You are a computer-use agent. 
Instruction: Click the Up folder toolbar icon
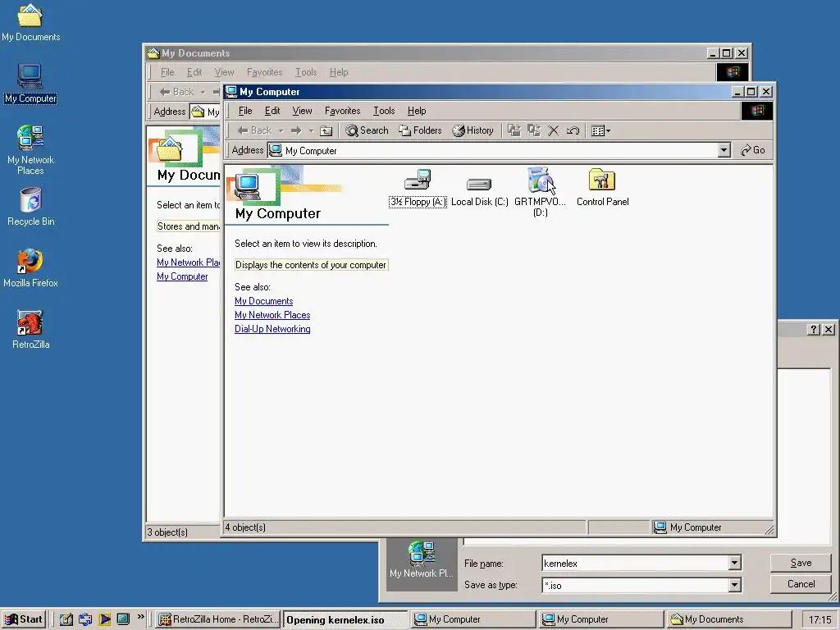pos(326,130)
